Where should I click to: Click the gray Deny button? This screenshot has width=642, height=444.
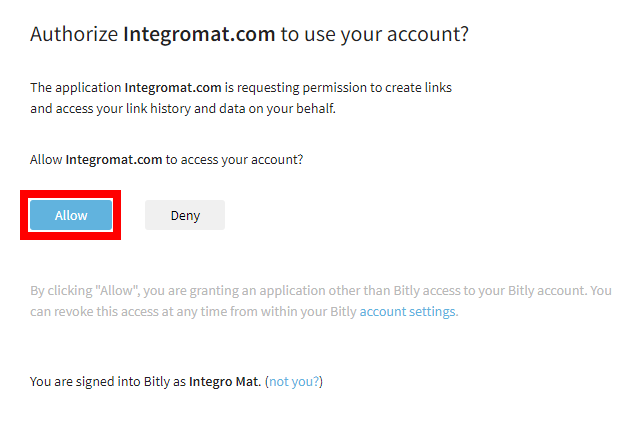pos(185,215)
